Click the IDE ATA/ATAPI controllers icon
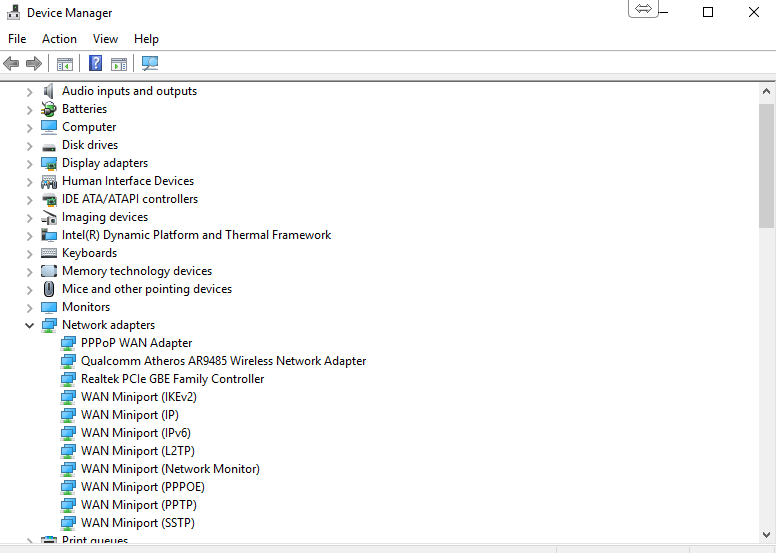 click(49, 200)
